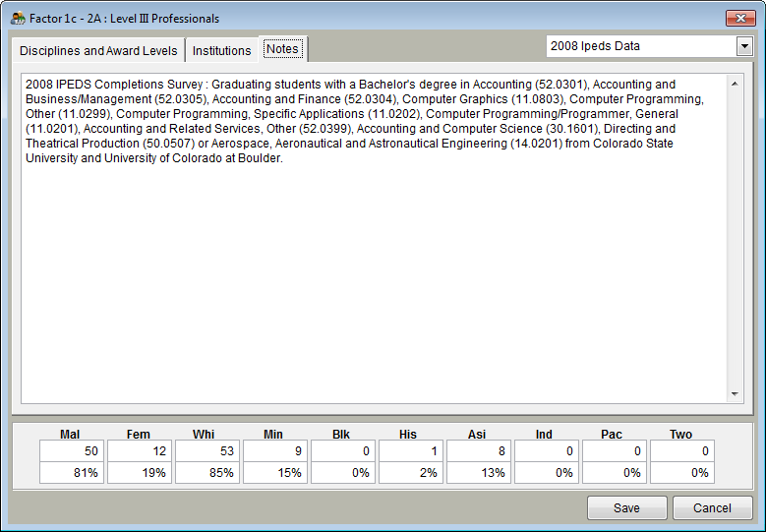
Task: Cancel the dialog with Cancel button
Action: click(712, 508)
